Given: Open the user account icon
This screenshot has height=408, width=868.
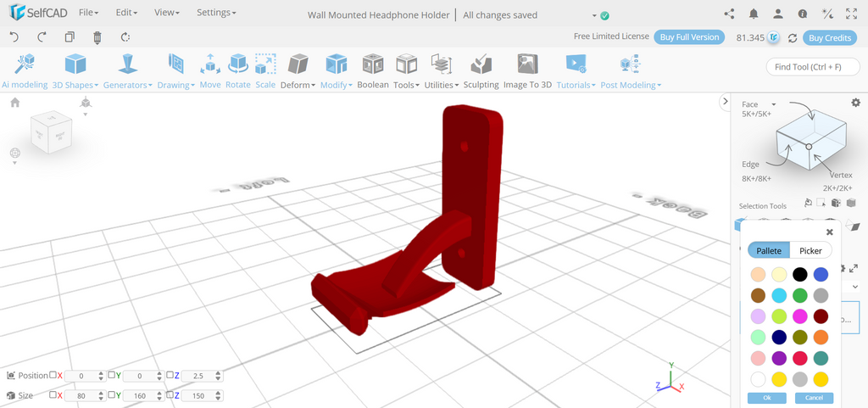Looking at the screenshot, I should coord(778,14).
